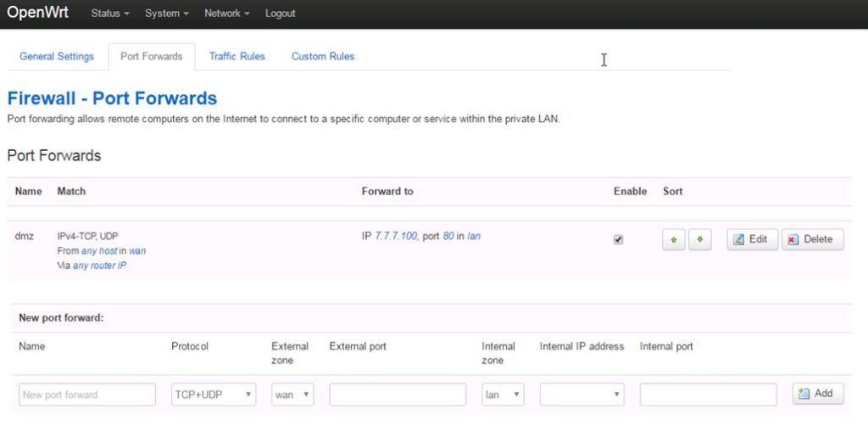The height and width of the screenshot is (442, 868).
Task: Open the Internal zone lan dropdown
Action: (503, 394)
